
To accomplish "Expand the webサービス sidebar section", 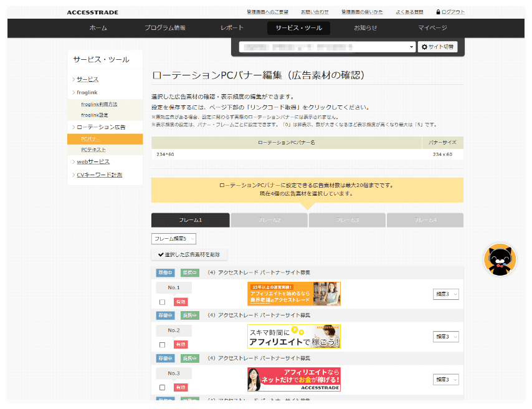I will (x=93, y=161).
